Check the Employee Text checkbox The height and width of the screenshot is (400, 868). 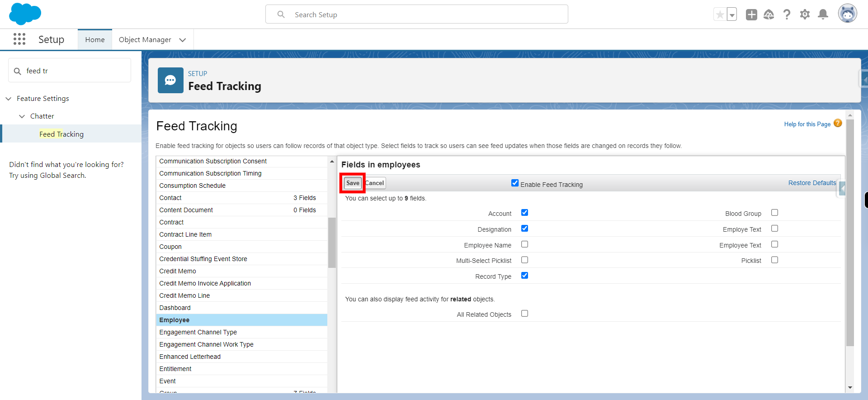(x=774, y=244)
